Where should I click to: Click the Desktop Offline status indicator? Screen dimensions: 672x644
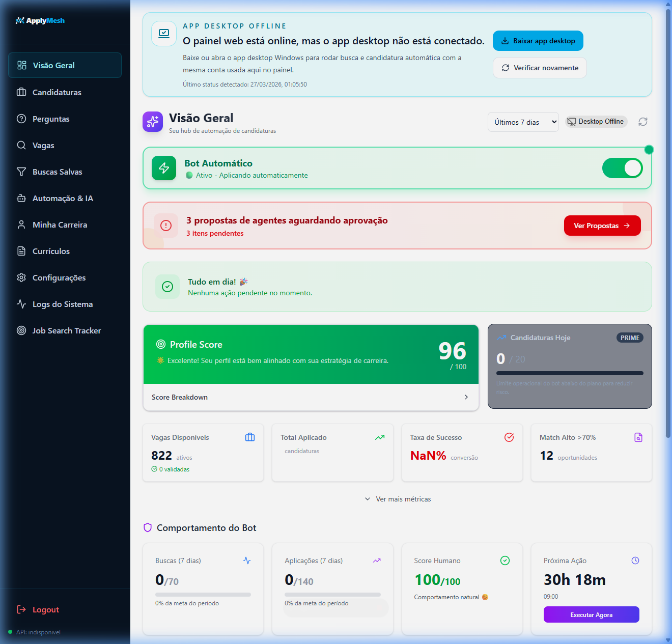[596, 122]
